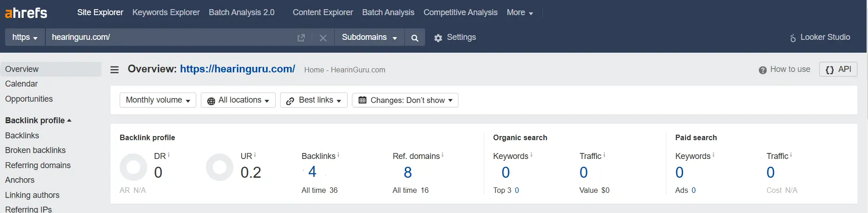Click the Ref. domains count 8
The width and height of the screenshot is (868, 213).
[408, 172]
